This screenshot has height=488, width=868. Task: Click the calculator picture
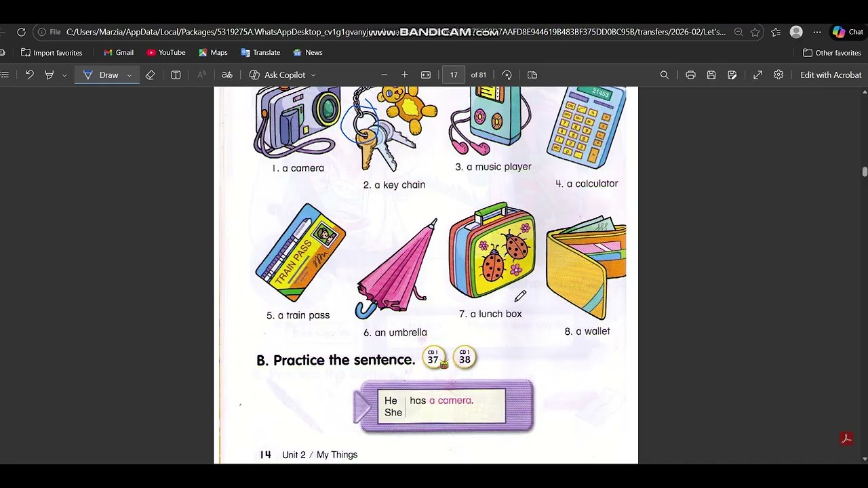click(586, 127)
